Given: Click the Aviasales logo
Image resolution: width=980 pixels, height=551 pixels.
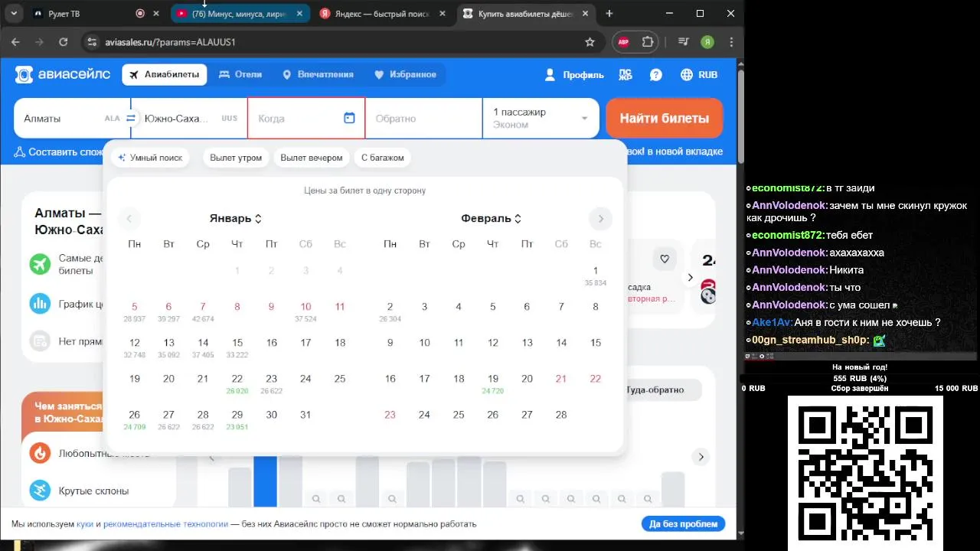Looking at the screenshot, I should 64,74.
